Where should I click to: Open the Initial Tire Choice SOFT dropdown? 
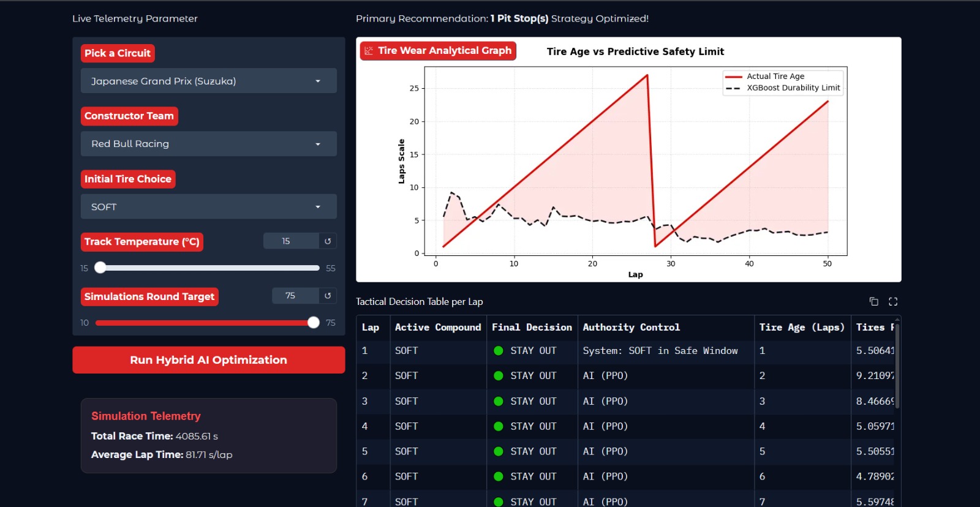click(209, 207)
